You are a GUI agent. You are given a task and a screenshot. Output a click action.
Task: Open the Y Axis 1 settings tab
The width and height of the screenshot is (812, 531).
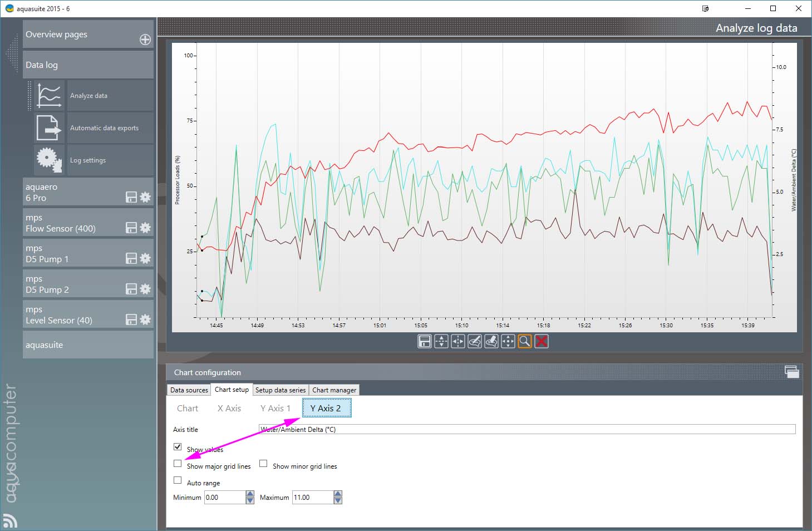point(275,409)
